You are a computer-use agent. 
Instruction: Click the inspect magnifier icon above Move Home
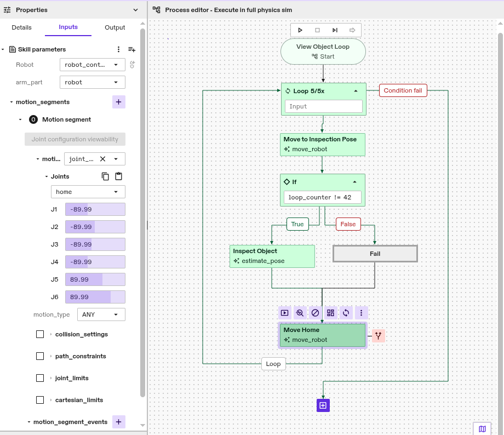pos(300,313)
